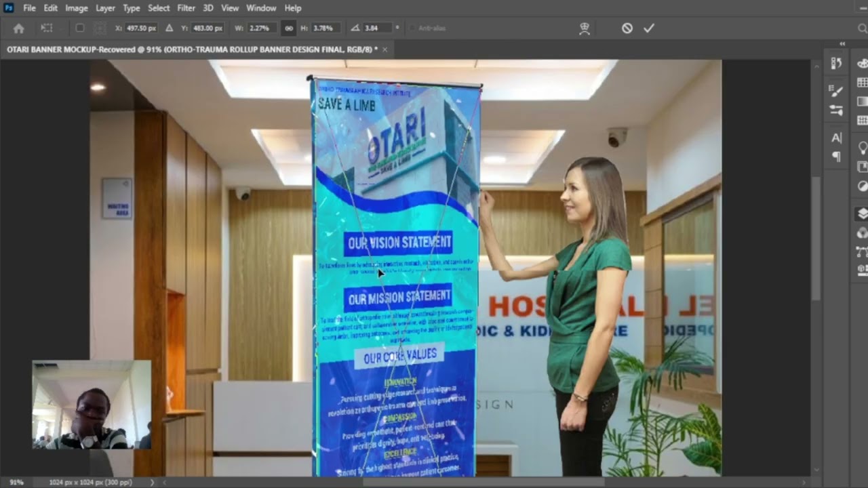
Task: Edit the width percentage field 2.27%
Action: (x=262, y=28)
